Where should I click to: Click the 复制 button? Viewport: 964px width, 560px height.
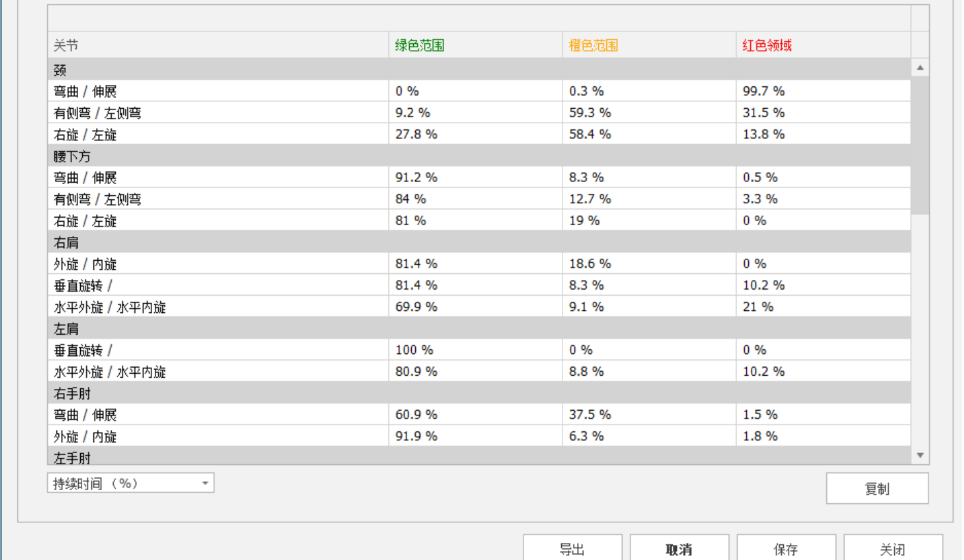tap(877, 488)
